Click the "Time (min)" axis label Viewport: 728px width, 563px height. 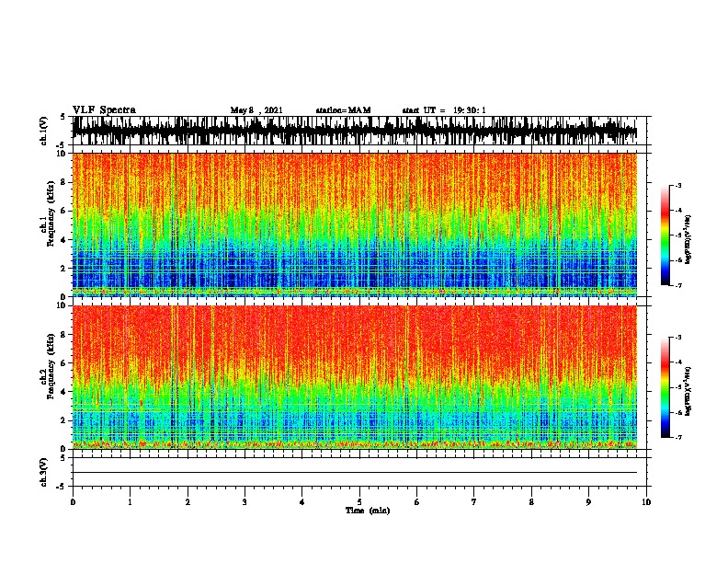coord(368,511)
